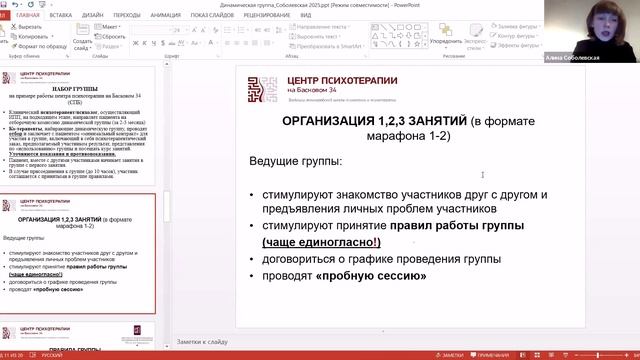This screenshot has width=640, height=360.
Task: Open the РЕЦЕНЗИРОВАНИЕ (Review) tab
Action: point(267,15)
